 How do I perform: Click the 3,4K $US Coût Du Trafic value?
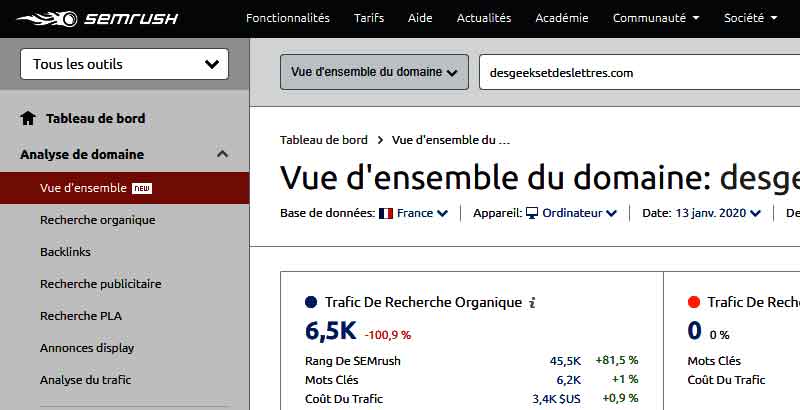557,399
